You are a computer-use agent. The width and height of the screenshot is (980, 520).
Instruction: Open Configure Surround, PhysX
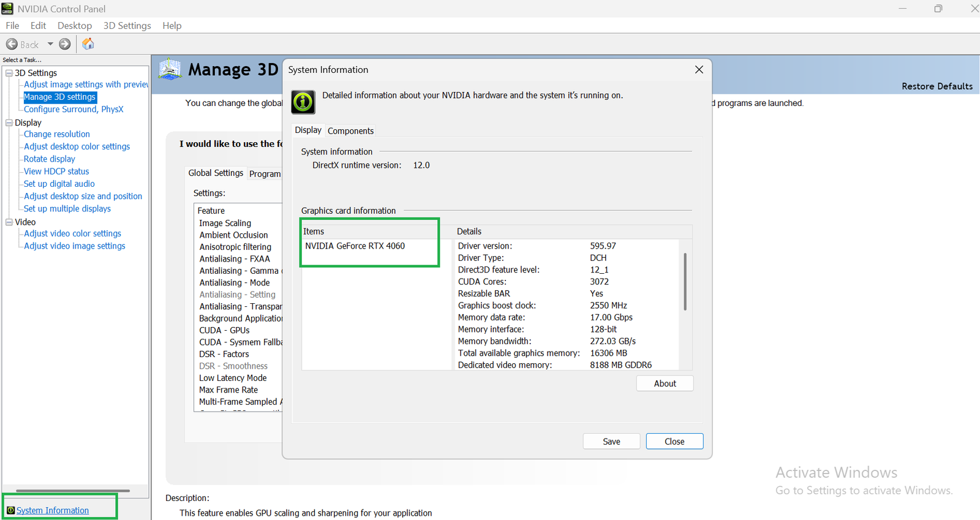(73, 109)
